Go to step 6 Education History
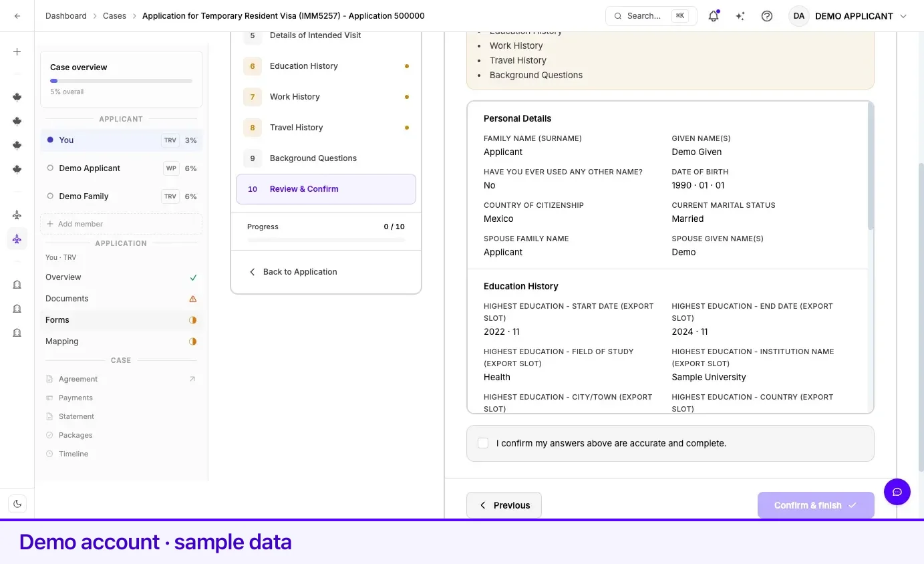Screen dimensions: 924x564 (x=326, y=66)
